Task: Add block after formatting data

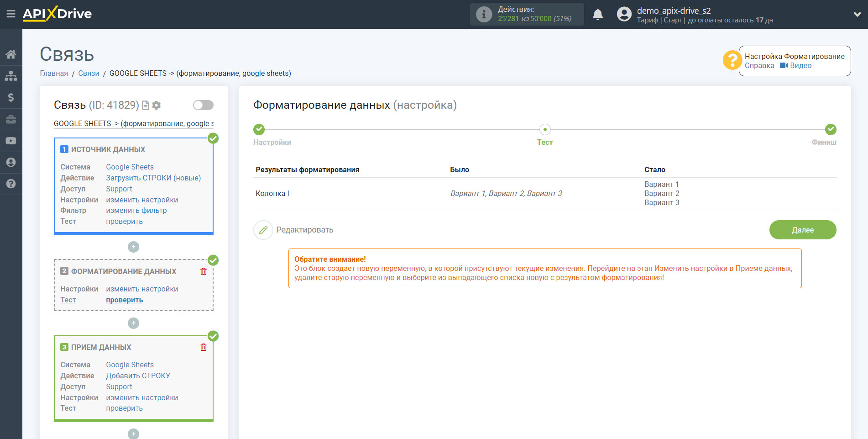Action: pyautogui.click(x=133, y=323)
